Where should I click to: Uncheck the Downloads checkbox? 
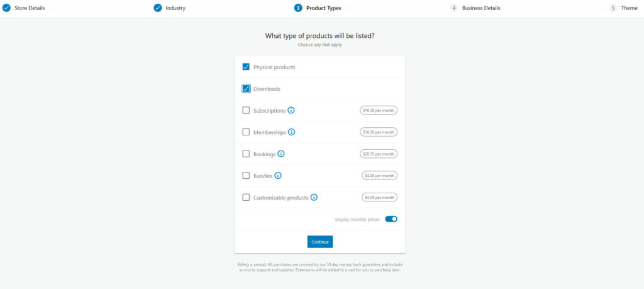click(x=246, y=88)
